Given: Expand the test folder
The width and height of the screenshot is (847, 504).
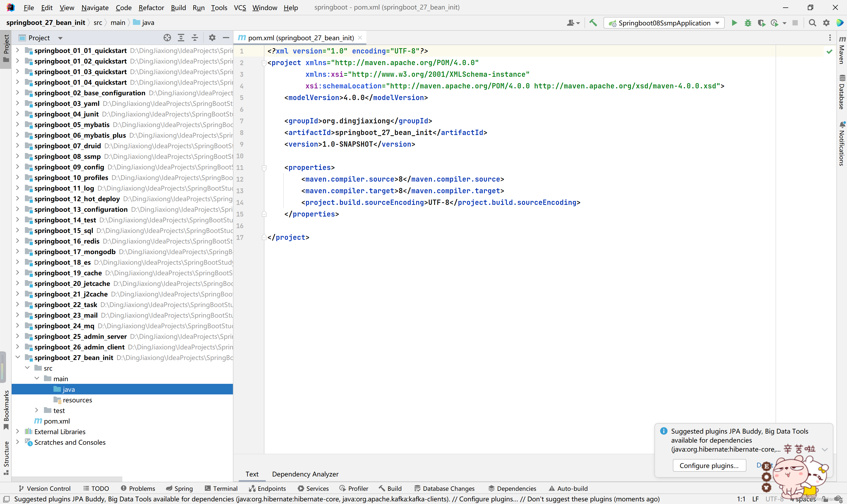Looking at the screenshot, I should point(37,410).
